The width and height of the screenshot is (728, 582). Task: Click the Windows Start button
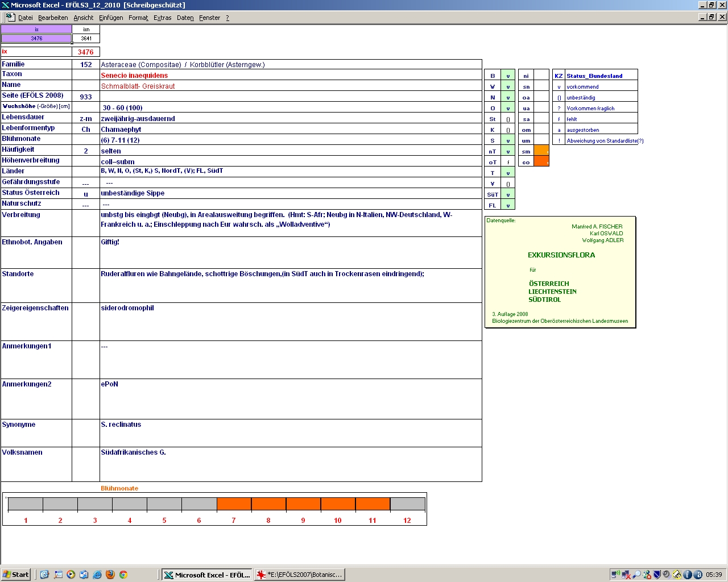point(16,575)
